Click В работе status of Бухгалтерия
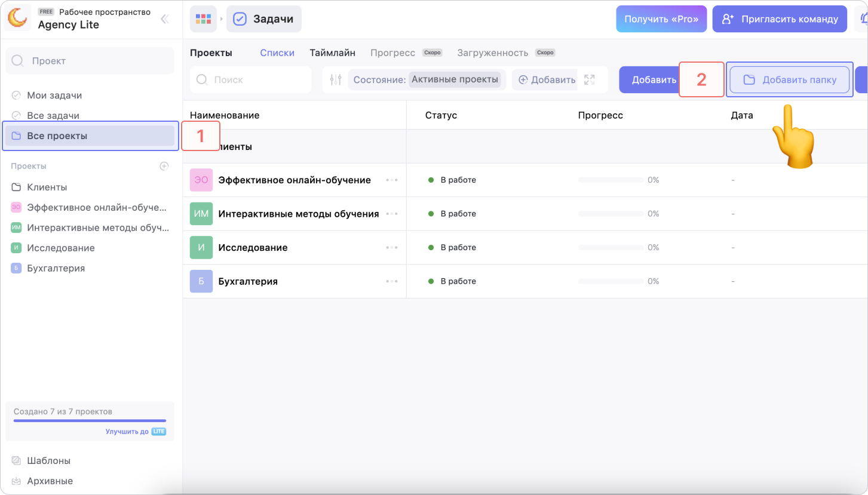 tap(452, 281)
